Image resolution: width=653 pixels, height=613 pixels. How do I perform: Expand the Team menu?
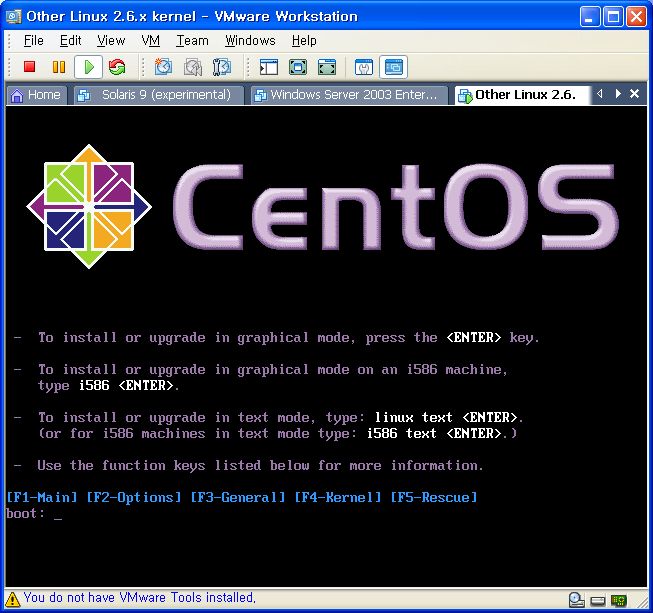point(192,40)
